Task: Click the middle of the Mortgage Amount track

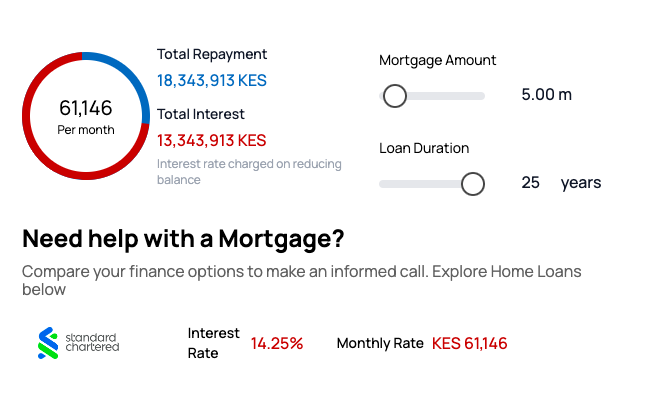Action: pyautogui.click(x=440, y=96)
